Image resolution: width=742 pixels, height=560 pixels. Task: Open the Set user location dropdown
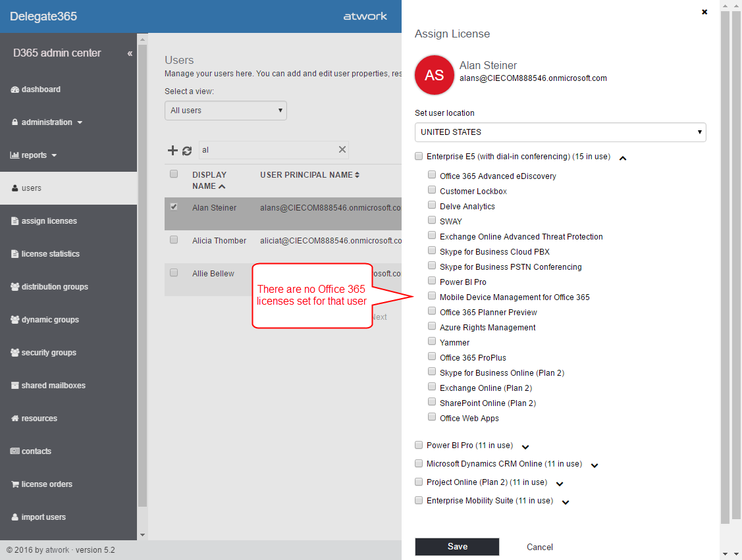point(560,132)
